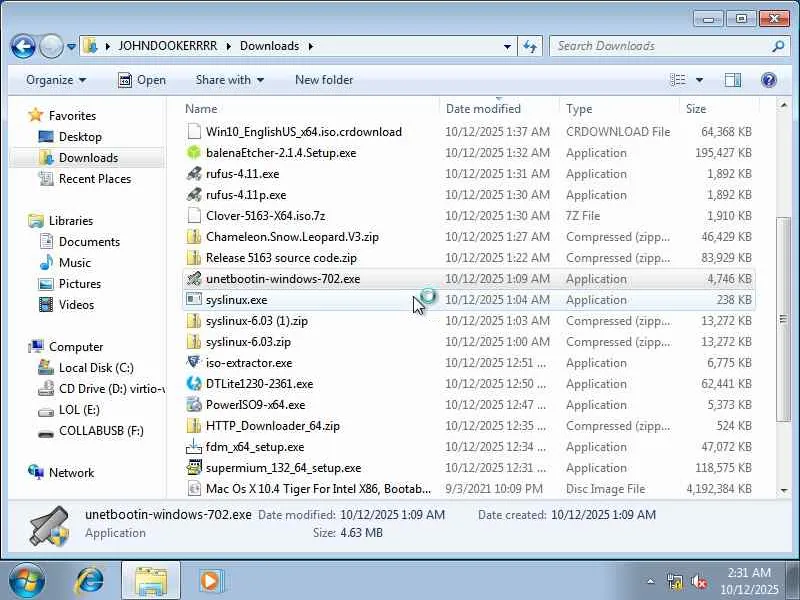Select the COLLABUSB (F:) drive
Image resolution: width=800 pixels, height=600 pixels.
[x=101, y=430]
